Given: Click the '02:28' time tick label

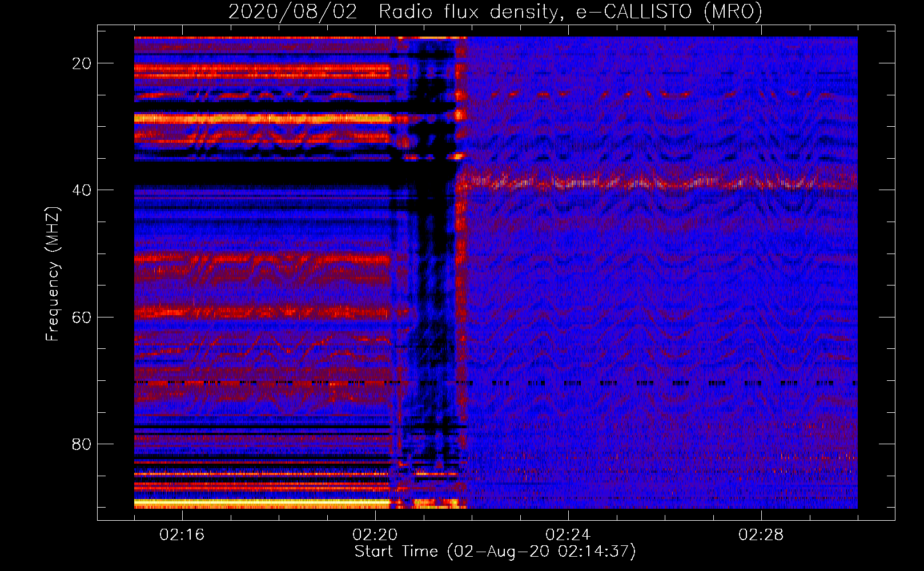Looking at the screenshot, I should point(761,535).
